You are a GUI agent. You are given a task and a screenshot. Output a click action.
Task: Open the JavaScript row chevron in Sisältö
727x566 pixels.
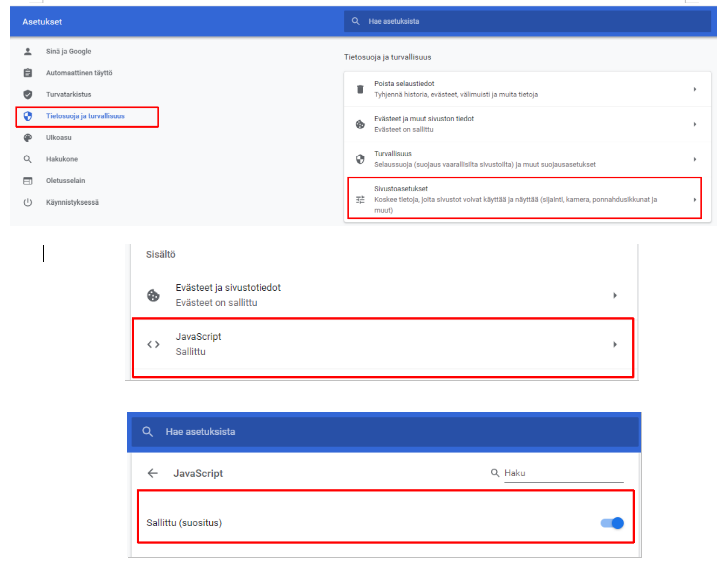[614, 345]
